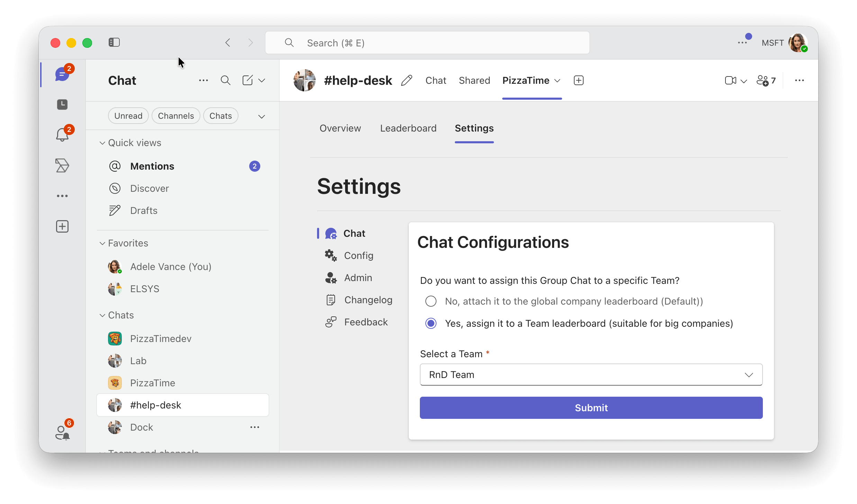Submit the chat configuration
Image resolution: width=857 pixels, height=504 pixels.
click(x=591, y=408)
